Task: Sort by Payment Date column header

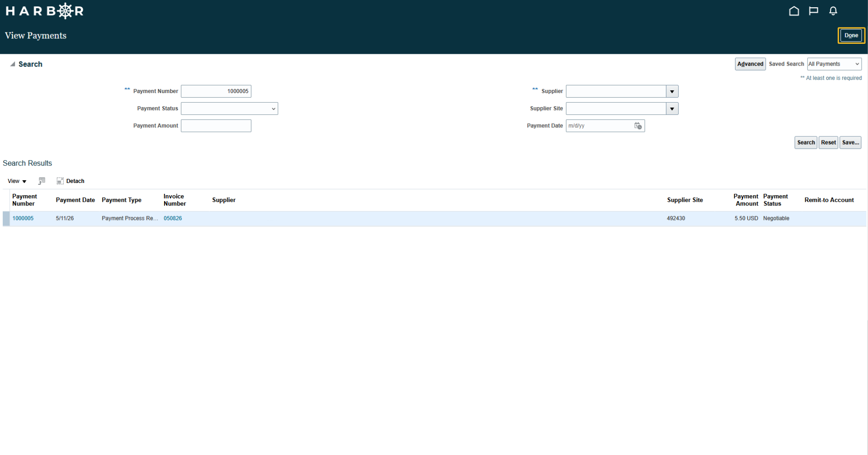Action: (75, 200)
